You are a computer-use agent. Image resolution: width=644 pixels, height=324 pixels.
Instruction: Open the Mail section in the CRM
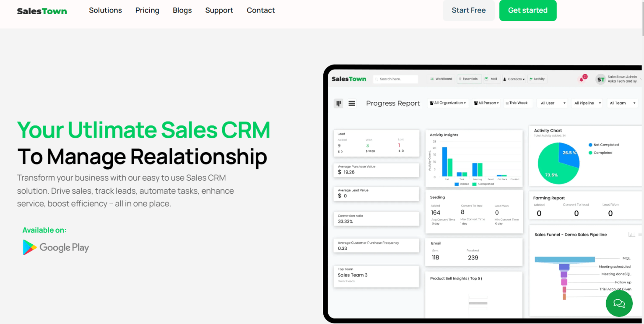[x=491, y=79]
